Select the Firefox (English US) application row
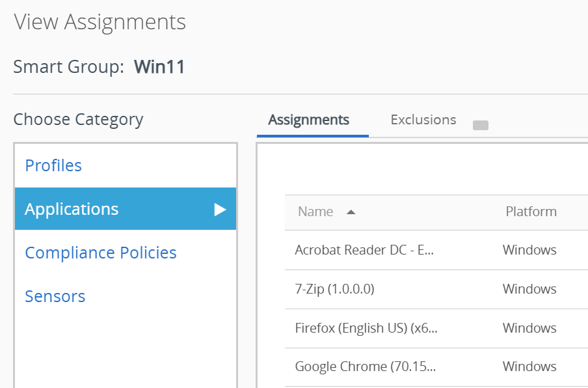 [366, 328]
